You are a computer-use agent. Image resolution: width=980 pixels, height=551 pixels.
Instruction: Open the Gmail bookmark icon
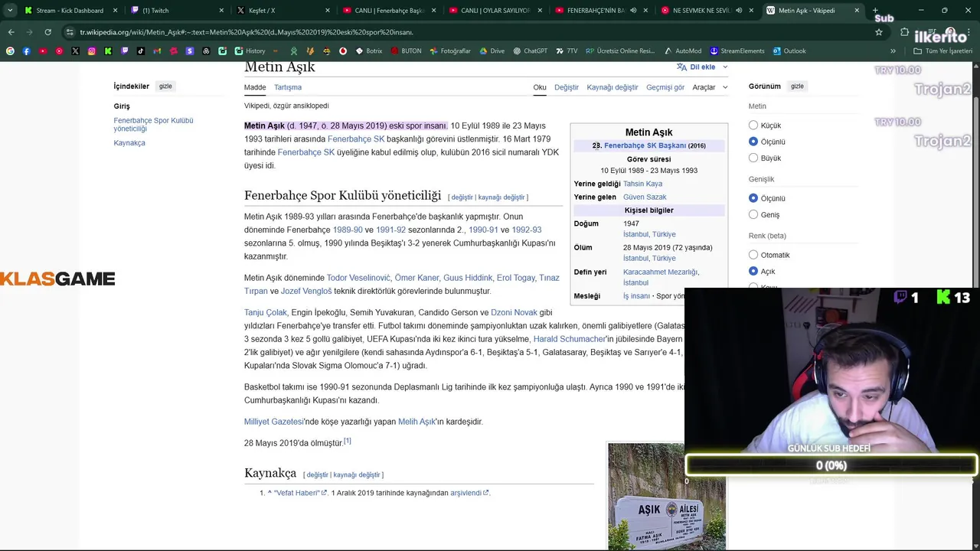click(157, 51)
